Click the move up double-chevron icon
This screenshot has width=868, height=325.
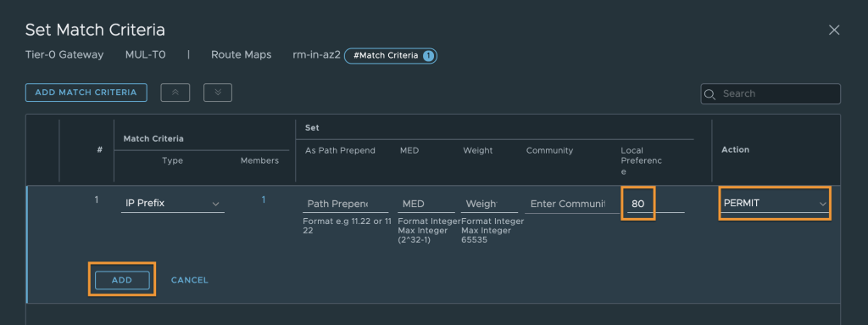coord(175,92)
